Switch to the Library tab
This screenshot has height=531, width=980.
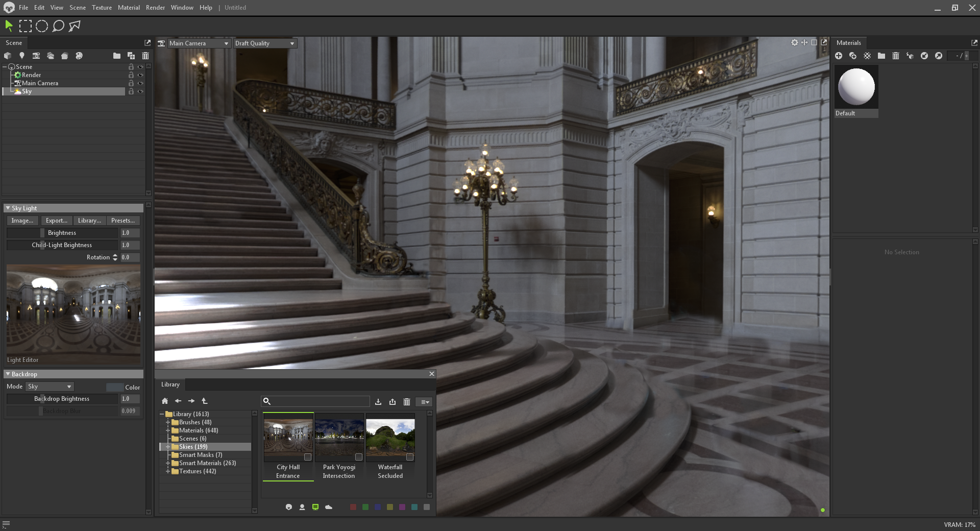(170, 384)
